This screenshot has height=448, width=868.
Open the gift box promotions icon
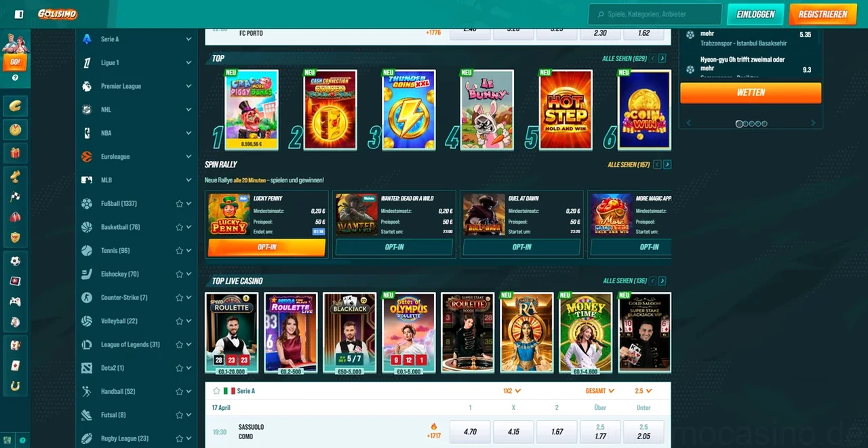[15, 152]
